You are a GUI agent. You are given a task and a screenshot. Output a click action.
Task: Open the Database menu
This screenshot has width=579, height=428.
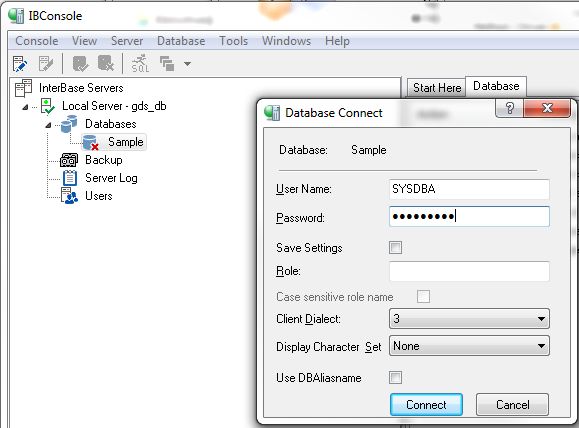pyautogui.click(x=181, y=41)
